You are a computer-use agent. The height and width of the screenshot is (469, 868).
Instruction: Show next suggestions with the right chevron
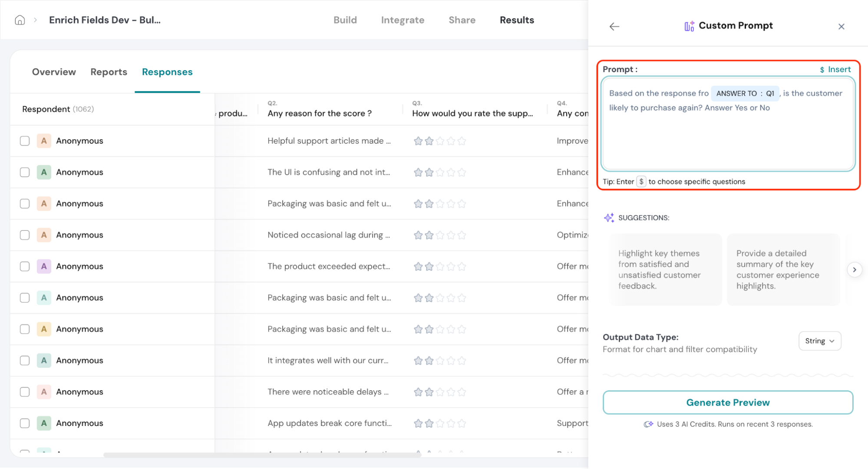pos(854,270)
